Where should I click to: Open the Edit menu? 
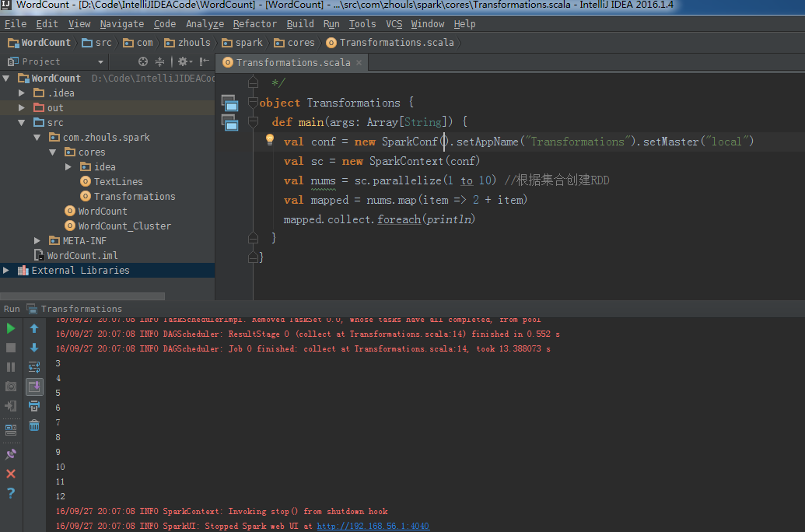[x=47, y=24]
